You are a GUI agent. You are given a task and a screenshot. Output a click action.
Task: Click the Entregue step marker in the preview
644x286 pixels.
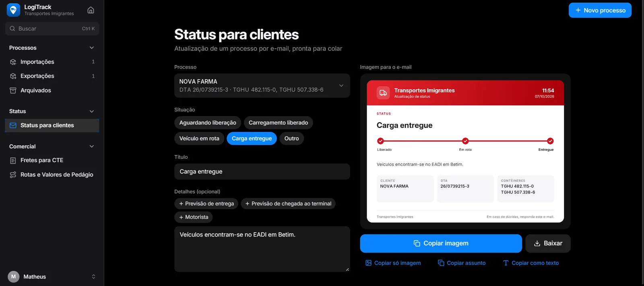pyautogui.click(x=550, y=141)
